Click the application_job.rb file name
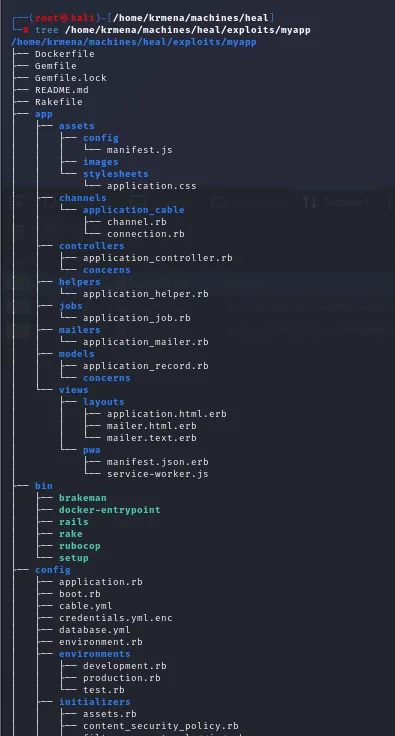Image resolution: width=395 pixels, height=736 pixels. click(137, 318)
